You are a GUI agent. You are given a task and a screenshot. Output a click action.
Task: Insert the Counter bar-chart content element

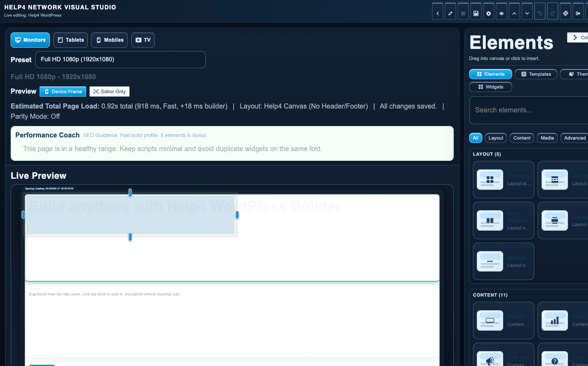click(563, 320)
